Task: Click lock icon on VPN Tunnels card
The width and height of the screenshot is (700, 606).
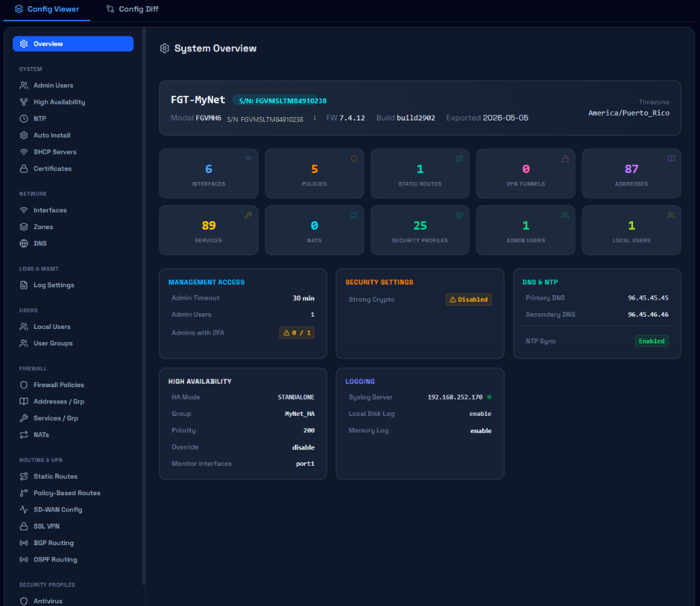Action: tap(565, 159)
